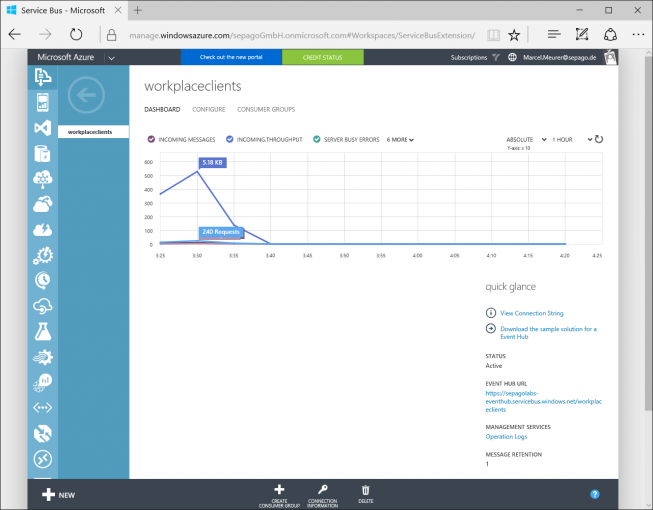Click Create Consumer Group plus icon

pyautogui.click(x=279, y=490)
